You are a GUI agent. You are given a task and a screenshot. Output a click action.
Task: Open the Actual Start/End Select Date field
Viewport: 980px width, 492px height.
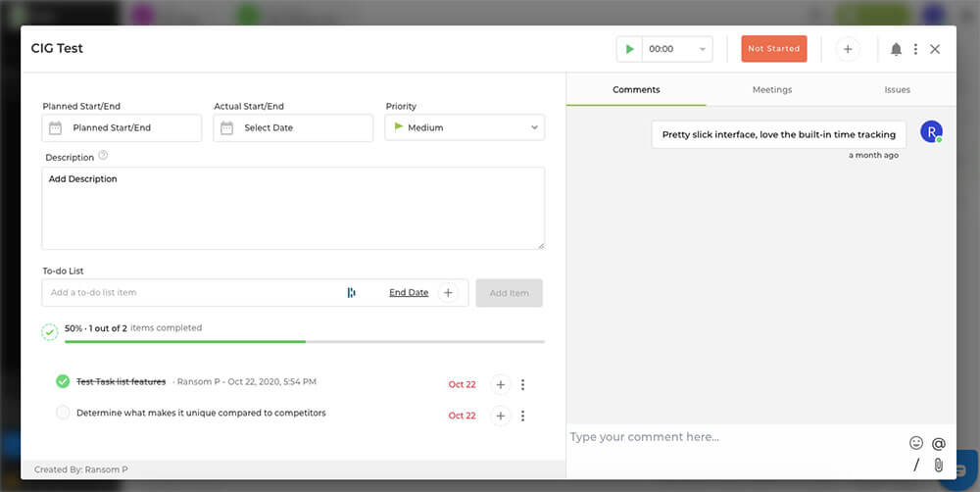[x=293, y=127]
